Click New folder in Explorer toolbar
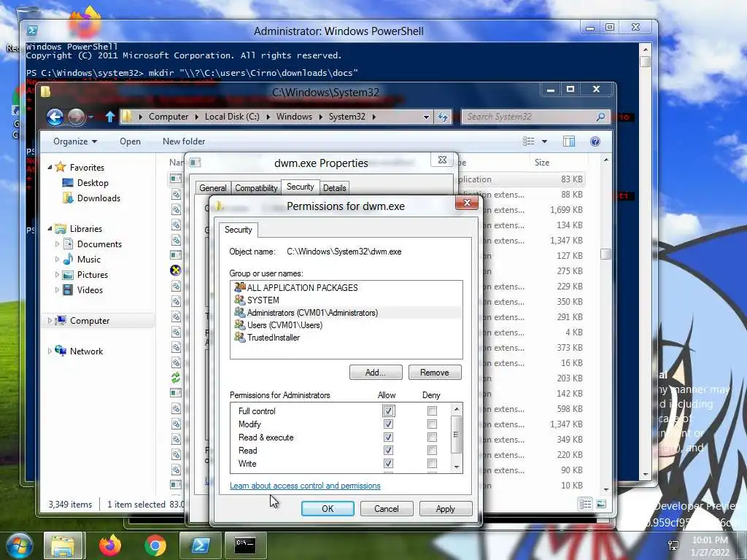The width and height of the screenshot is (747, 560). click(184, 141)
